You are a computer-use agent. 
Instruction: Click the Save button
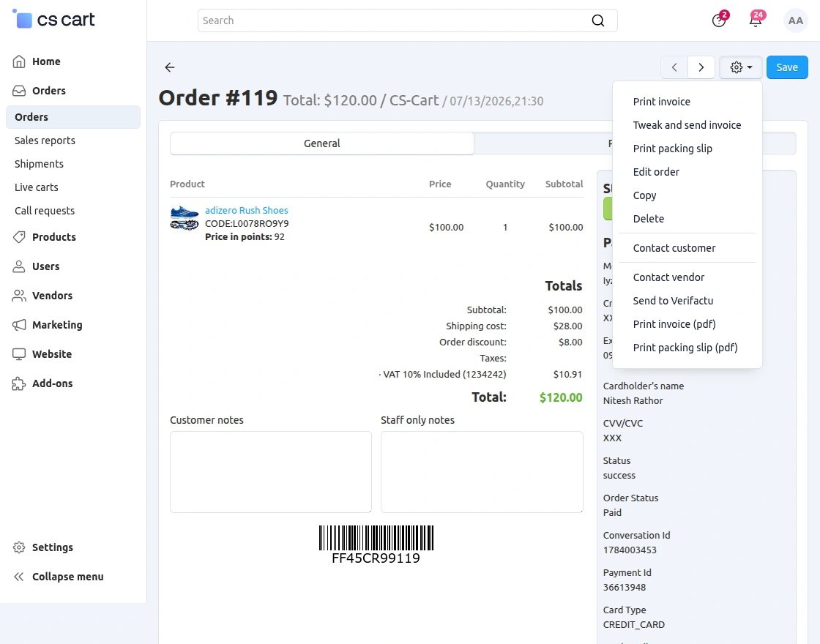coord(787,67)
